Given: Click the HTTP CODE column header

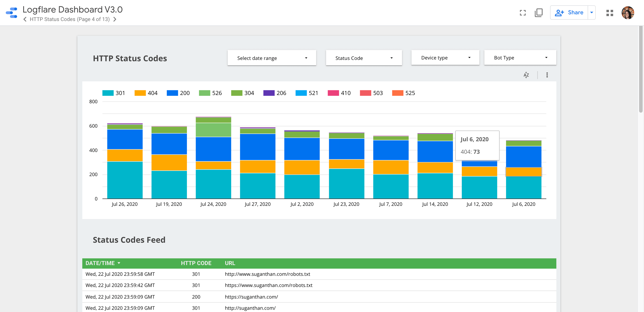Looking at the screenshot, I should [x=196, y=263].
